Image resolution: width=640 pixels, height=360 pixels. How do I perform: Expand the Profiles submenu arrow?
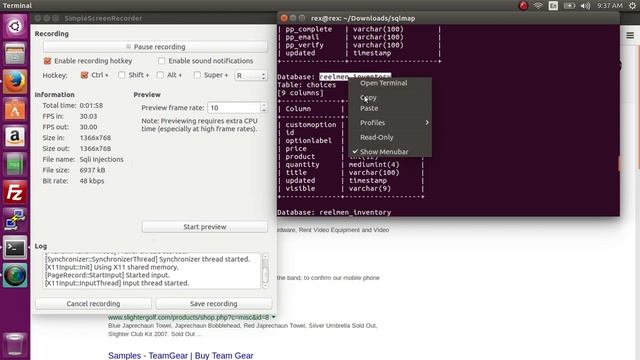click(427, 122)
